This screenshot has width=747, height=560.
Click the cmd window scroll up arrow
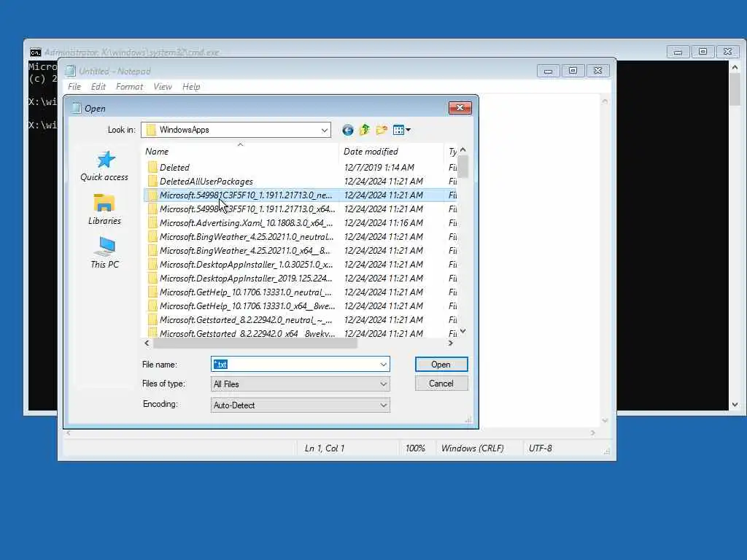click(735, 68)
